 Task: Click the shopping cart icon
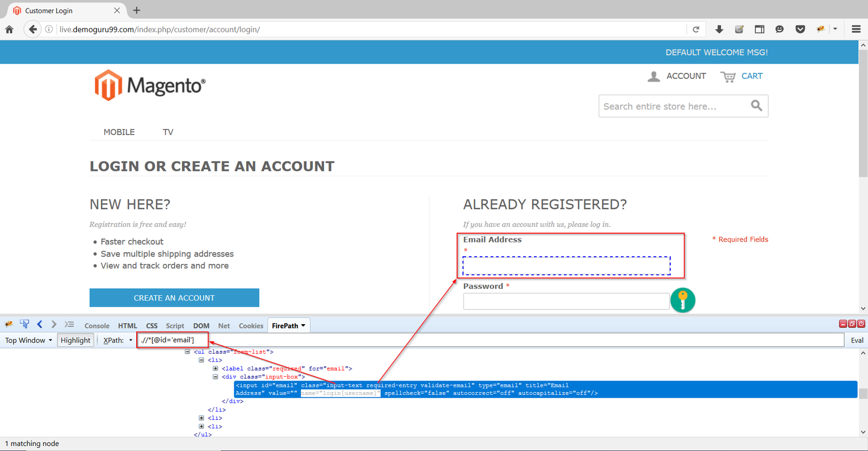(728, 77)
